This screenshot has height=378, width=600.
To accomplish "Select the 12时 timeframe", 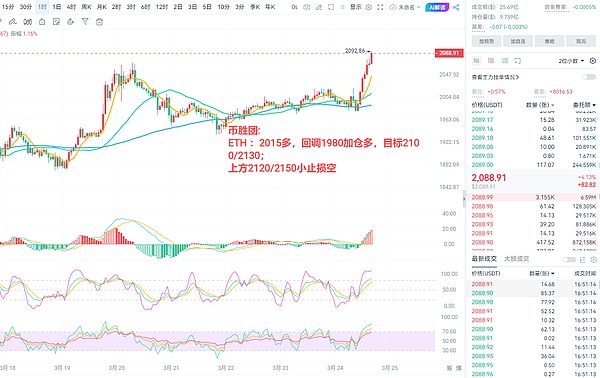I will click(162, 7).
